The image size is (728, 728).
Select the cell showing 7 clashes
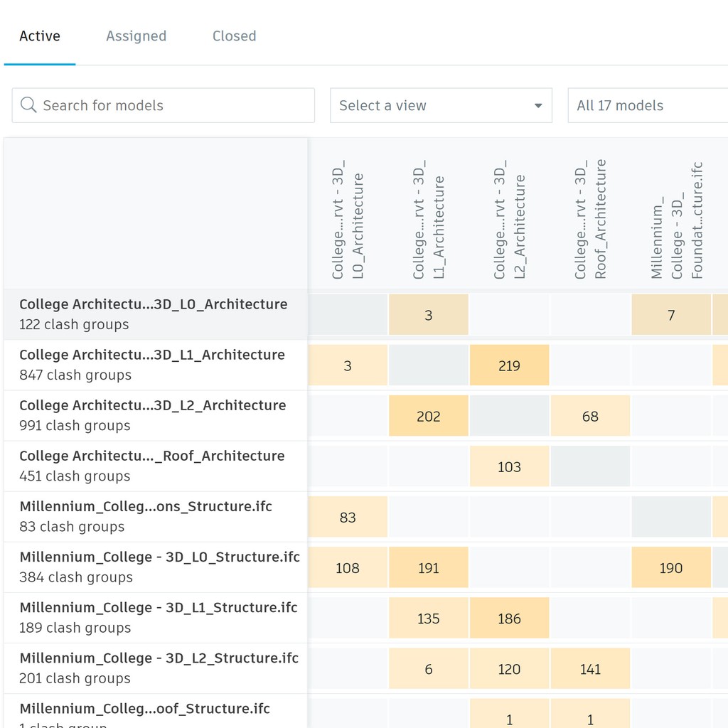tap(671, 314)
